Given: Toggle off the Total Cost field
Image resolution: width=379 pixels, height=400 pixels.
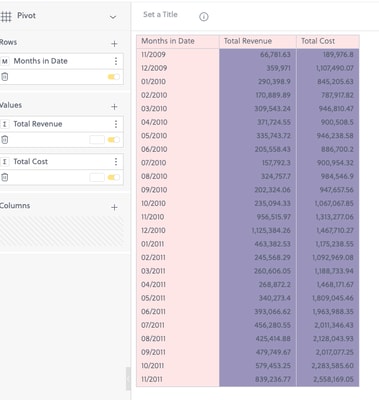Looking at the screenshot, I should 113,177.
